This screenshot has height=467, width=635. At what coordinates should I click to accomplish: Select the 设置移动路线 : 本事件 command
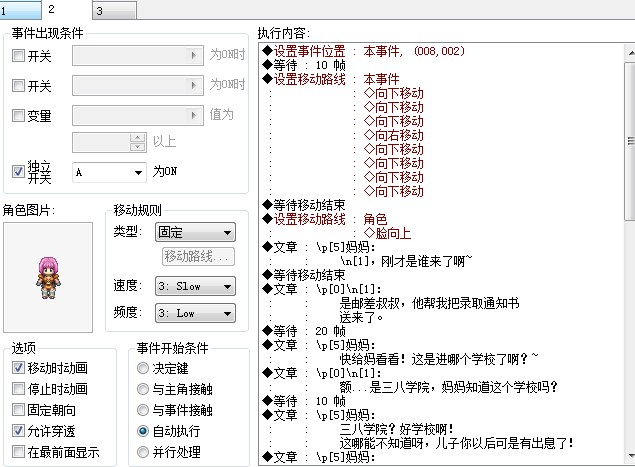[330, 79]
